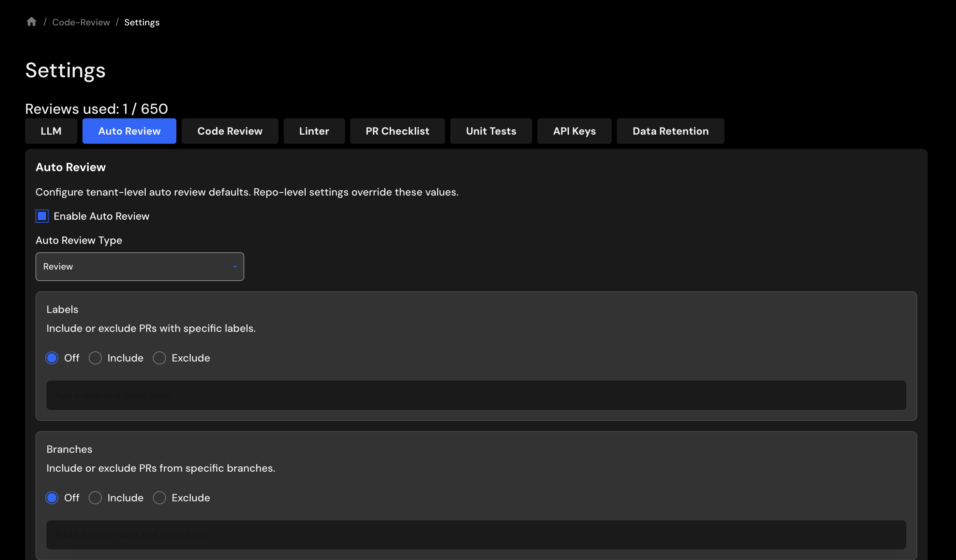Switch to the LLM tab
956x560 pixels.
click(51, 131)
